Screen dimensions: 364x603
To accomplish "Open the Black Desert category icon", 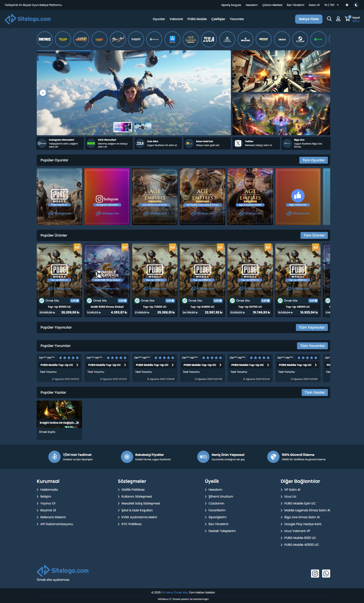I will click(136, 39).
